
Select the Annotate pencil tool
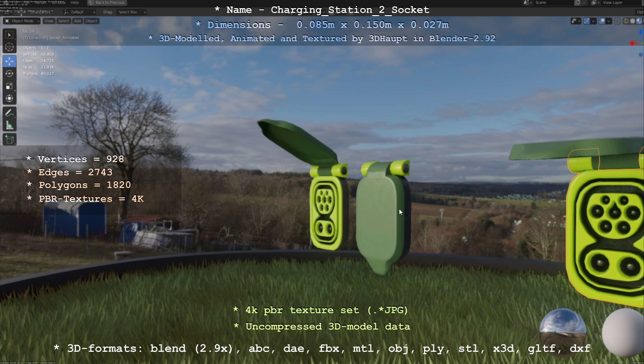[x=9, y=113]
